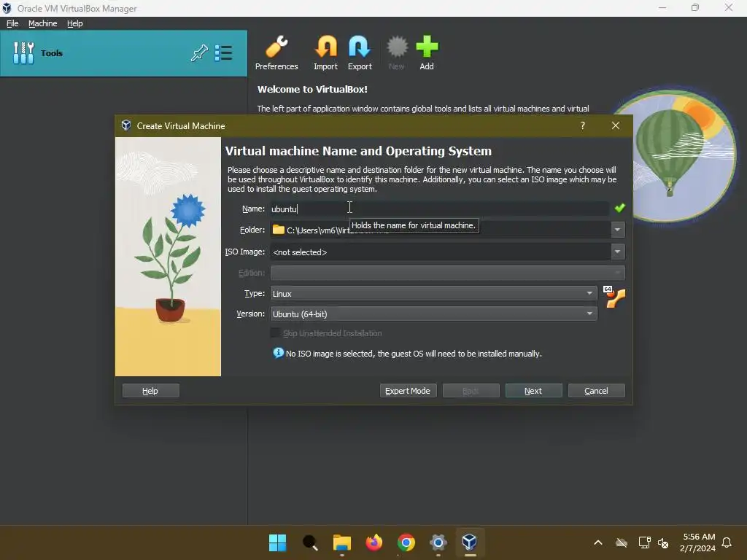The height and width of the screenshot is (560, 747).
Task: Open Settings gear in taskbar
Action: [438, 542]
